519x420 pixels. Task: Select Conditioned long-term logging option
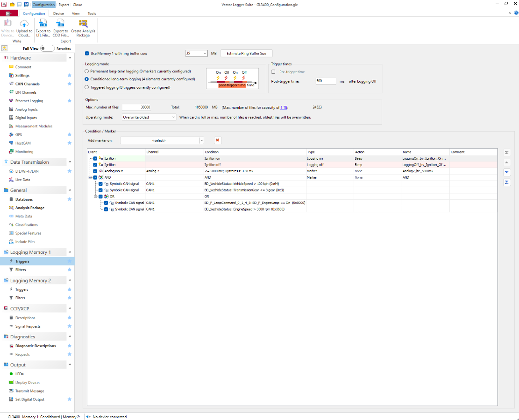click(x=87, y=79)
